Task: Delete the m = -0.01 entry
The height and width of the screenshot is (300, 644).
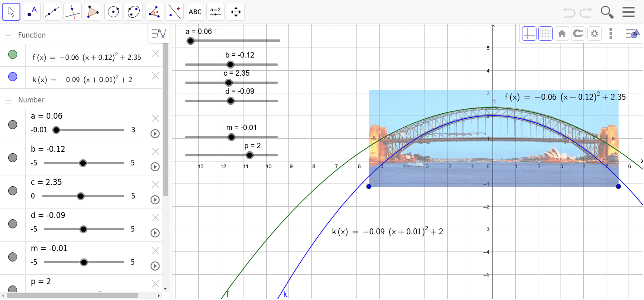Action: point(156,251)
